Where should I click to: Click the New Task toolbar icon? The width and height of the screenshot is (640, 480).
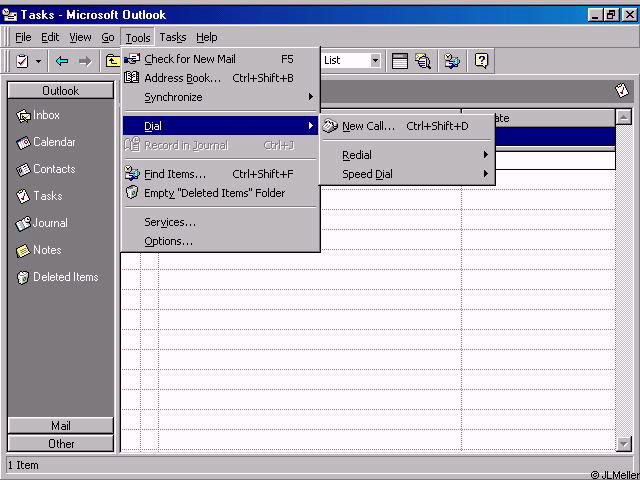pos(22,61)
